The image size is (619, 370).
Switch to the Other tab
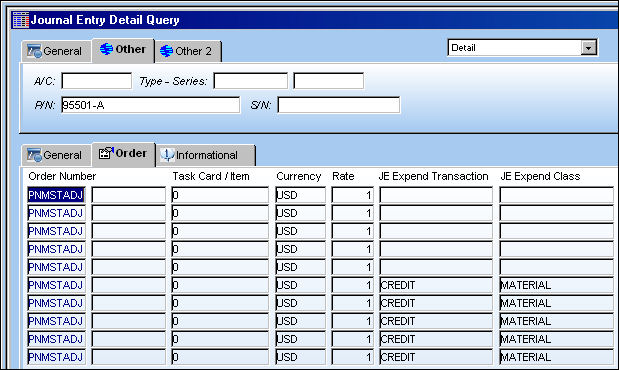tap(123, 50)
